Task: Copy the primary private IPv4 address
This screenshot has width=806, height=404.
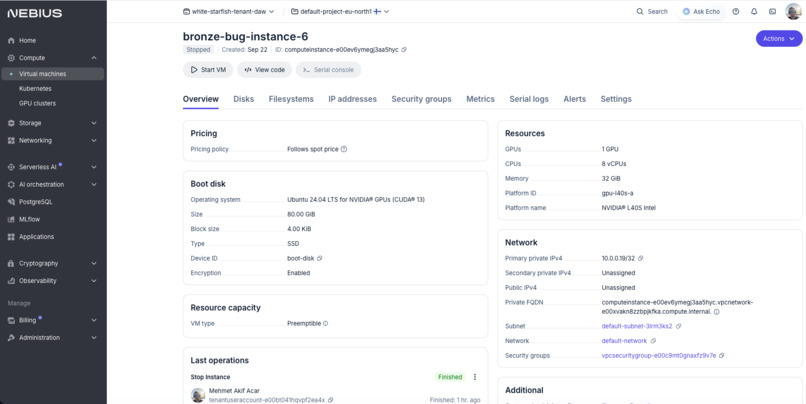Action: pos(640,259)
